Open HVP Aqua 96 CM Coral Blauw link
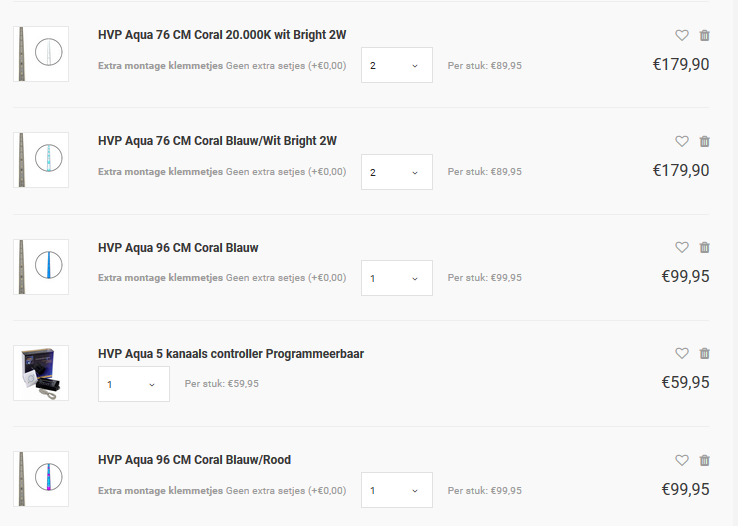 178,247
